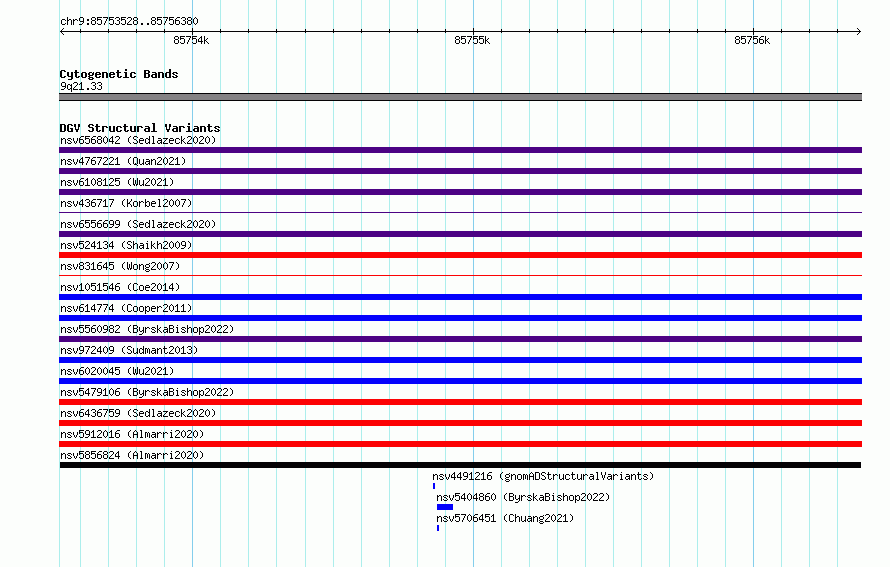The height and width of the screenshot is (567, 890).
Task: Click the short blue bar under nsv5404860
Action: point(445,507)
